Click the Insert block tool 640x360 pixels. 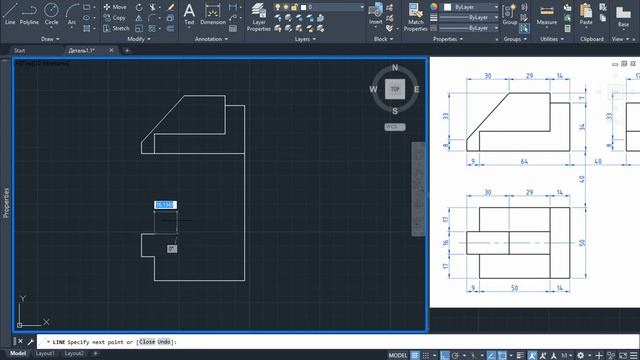(x=376, y=14)
